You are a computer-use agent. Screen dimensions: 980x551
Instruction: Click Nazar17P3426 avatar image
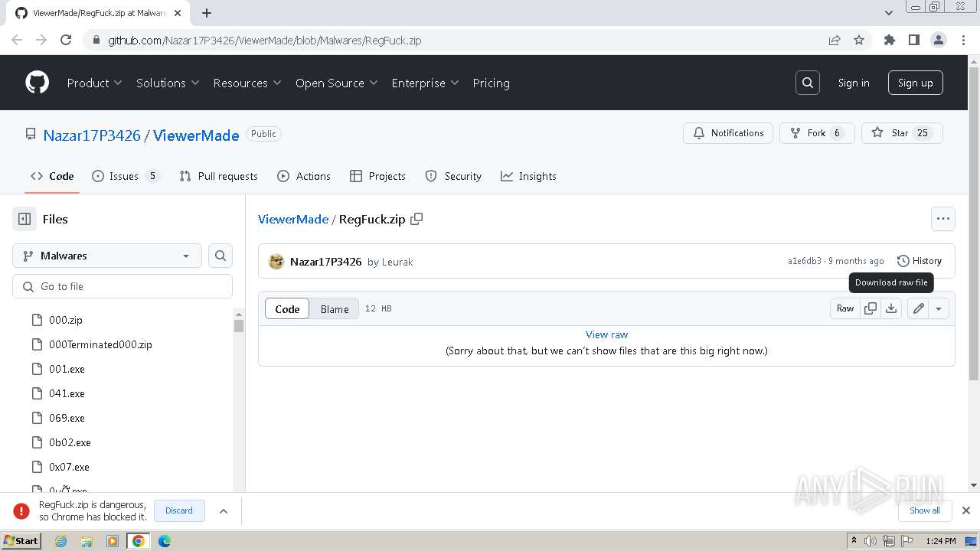(276, 262)
